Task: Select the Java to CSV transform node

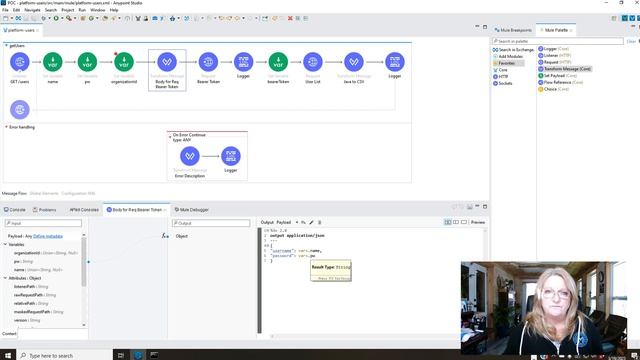Action: [x=354, y=62]
